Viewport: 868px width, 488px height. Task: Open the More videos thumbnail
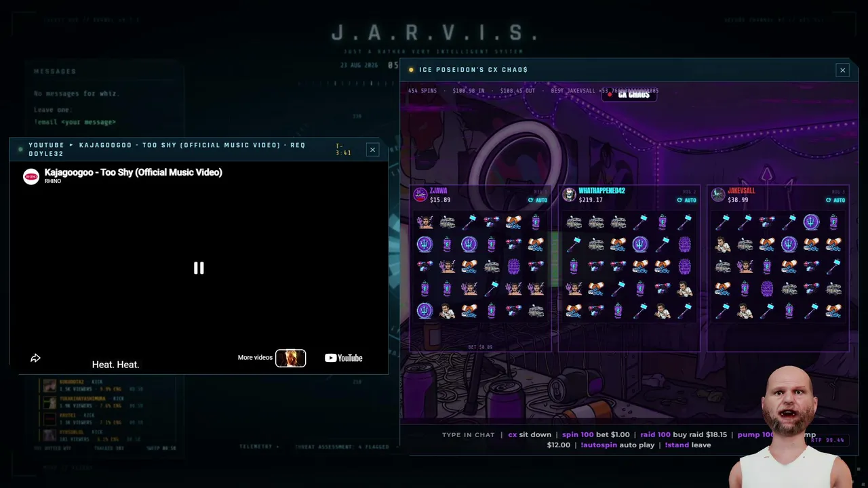pos(290,358)
